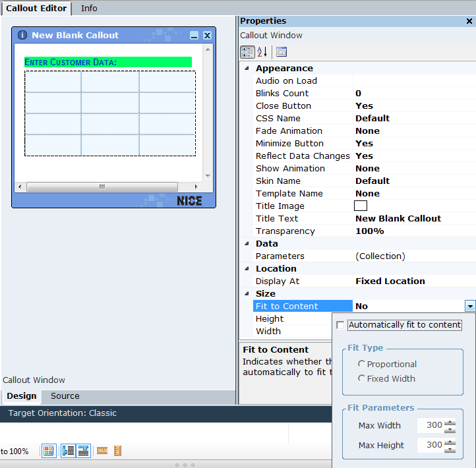Viewport: 476px width, 468px height.
Task: Collapse the Location property category
Action: pyautogui.click(x=247, y=269)
